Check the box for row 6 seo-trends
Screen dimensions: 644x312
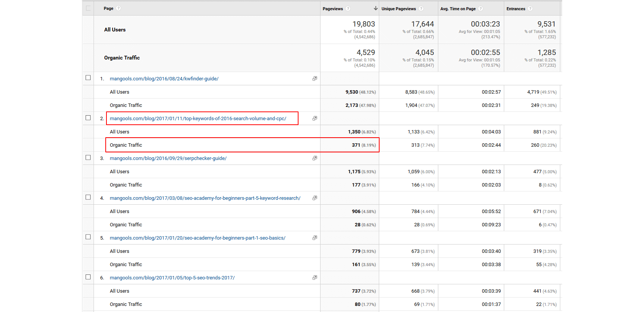(x=88, y=277)
